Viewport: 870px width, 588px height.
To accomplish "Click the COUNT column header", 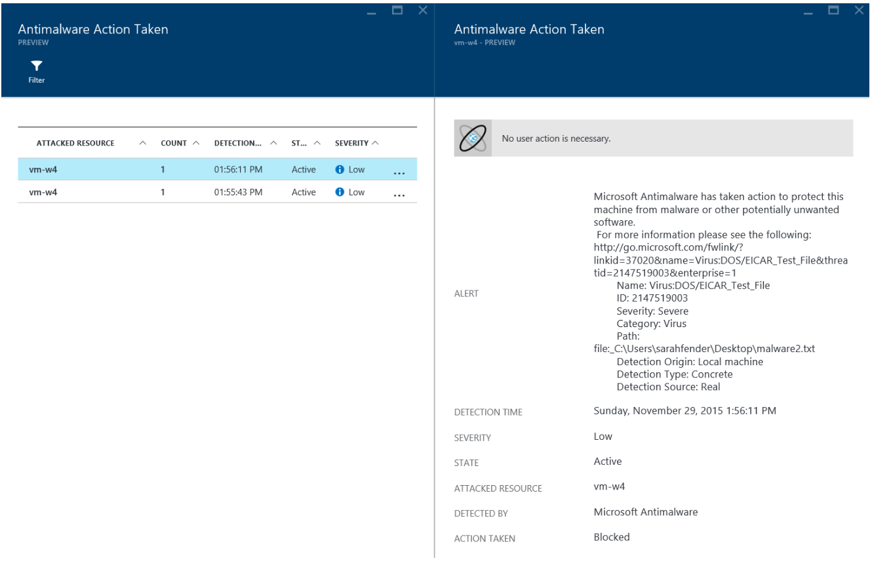I will coord(174,143).
